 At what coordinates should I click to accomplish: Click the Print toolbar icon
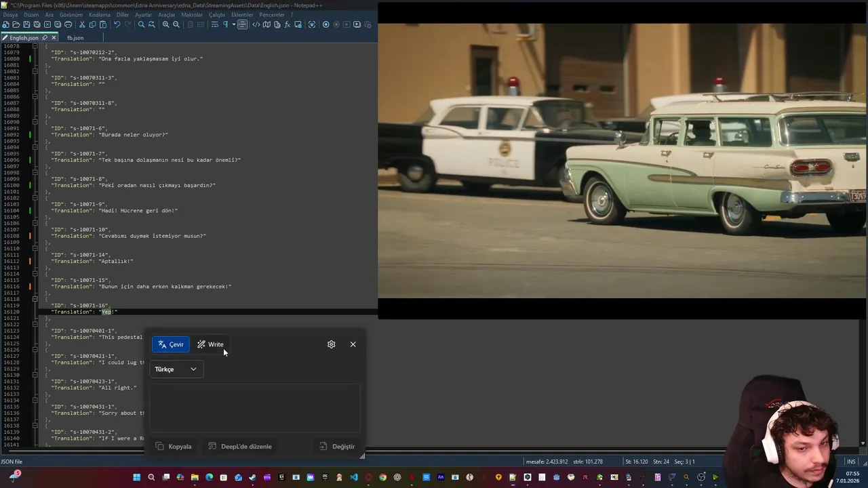(68, 24)
